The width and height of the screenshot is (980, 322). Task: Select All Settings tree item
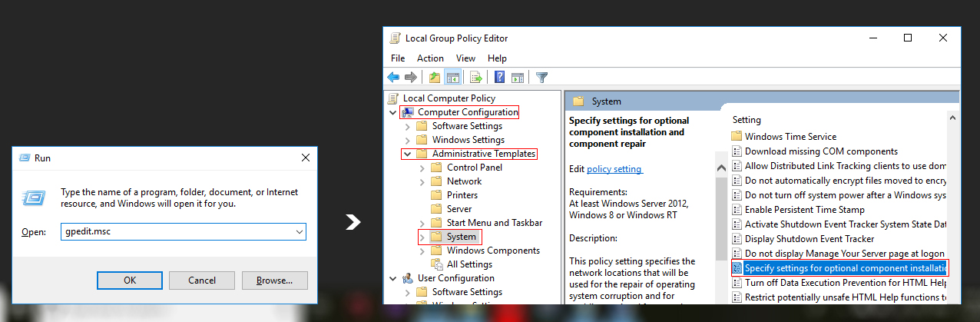(x=470, y=264)
